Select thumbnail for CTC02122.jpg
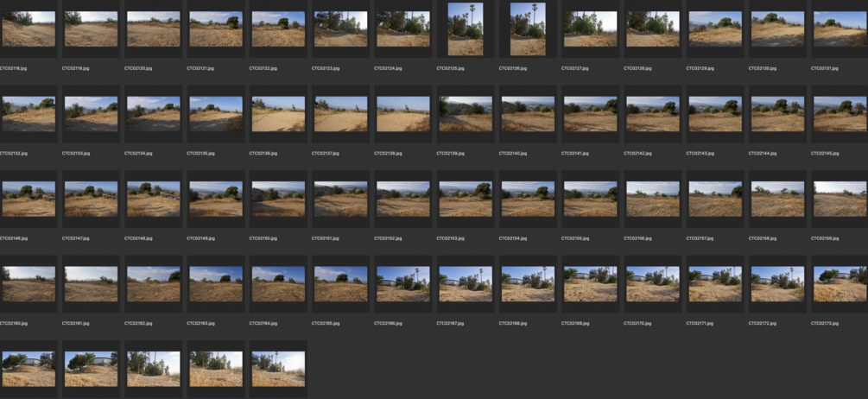 pos(278,28)
